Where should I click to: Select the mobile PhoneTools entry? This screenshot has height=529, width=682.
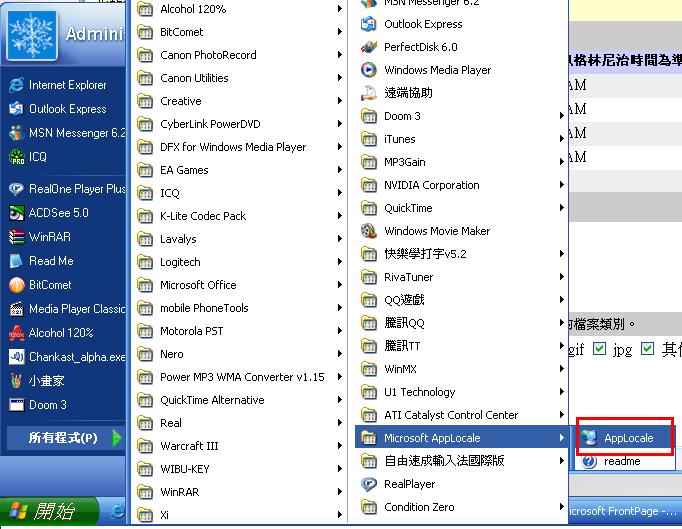pyautogui.click(x=239, y=308)
